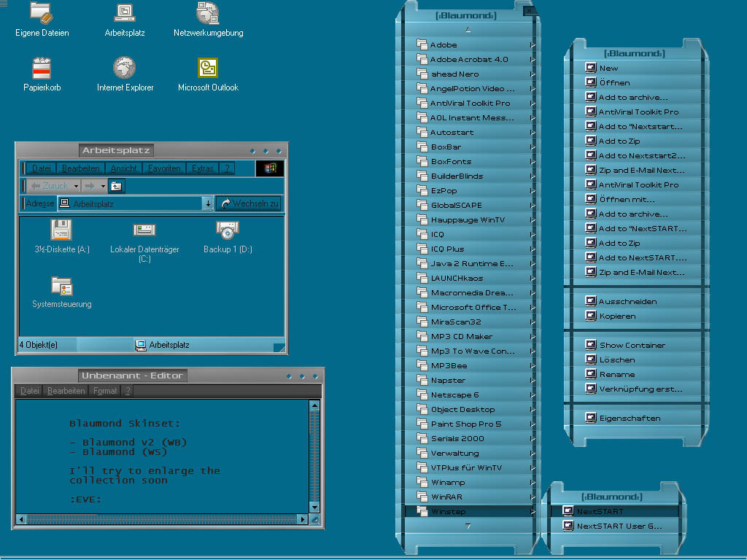Screen dimensions: 747x560
Task: Expand the Autostart submenu
Action: click(533, 133)
